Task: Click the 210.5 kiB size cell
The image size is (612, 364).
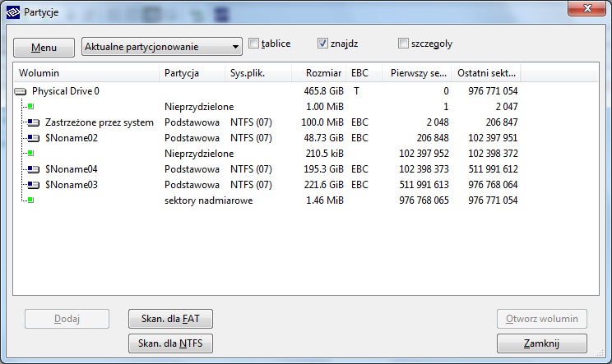Action: click(x=325, y=154)
